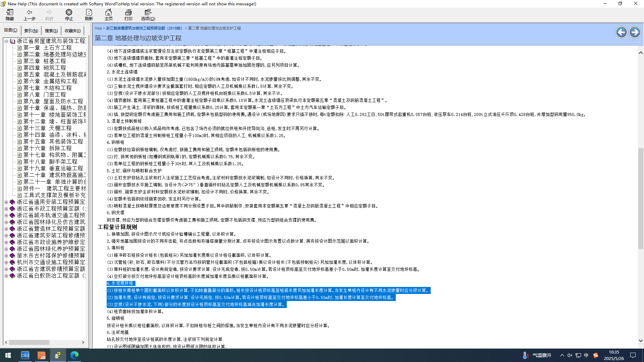Expand the 丽水市古村落保护修缮预算 book
644x362 pixels.
6,256
